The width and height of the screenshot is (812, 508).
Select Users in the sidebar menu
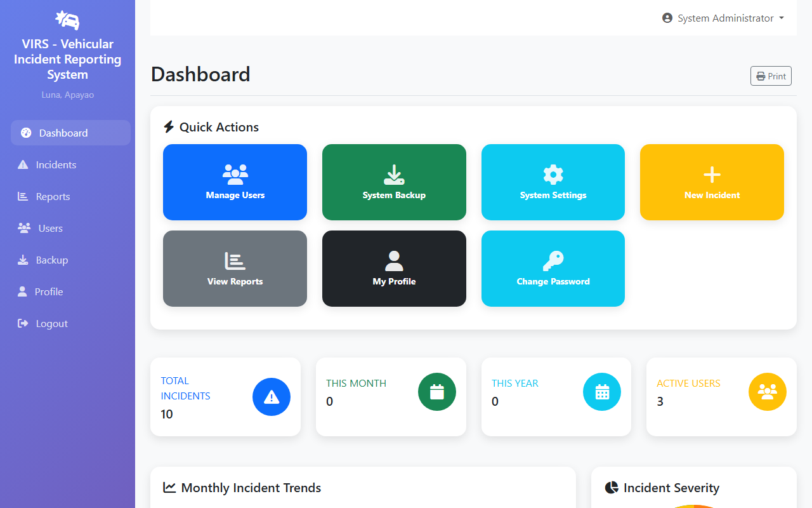click(x=70, y=228)
